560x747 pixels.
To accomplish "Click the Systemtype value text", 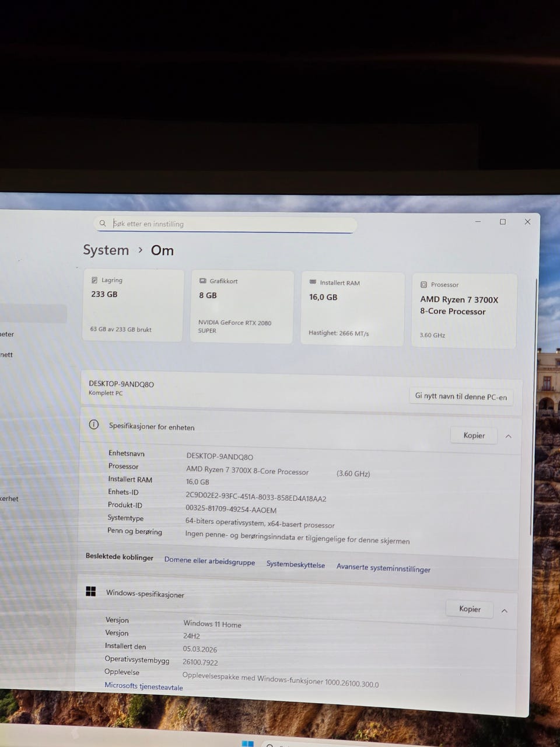I will 260,523.
